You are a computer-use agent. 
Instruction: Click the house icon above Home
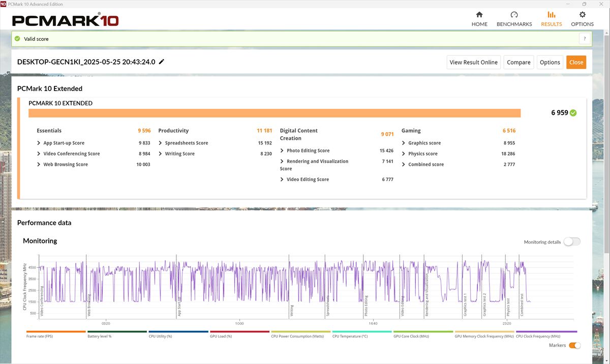coord(479,15)
